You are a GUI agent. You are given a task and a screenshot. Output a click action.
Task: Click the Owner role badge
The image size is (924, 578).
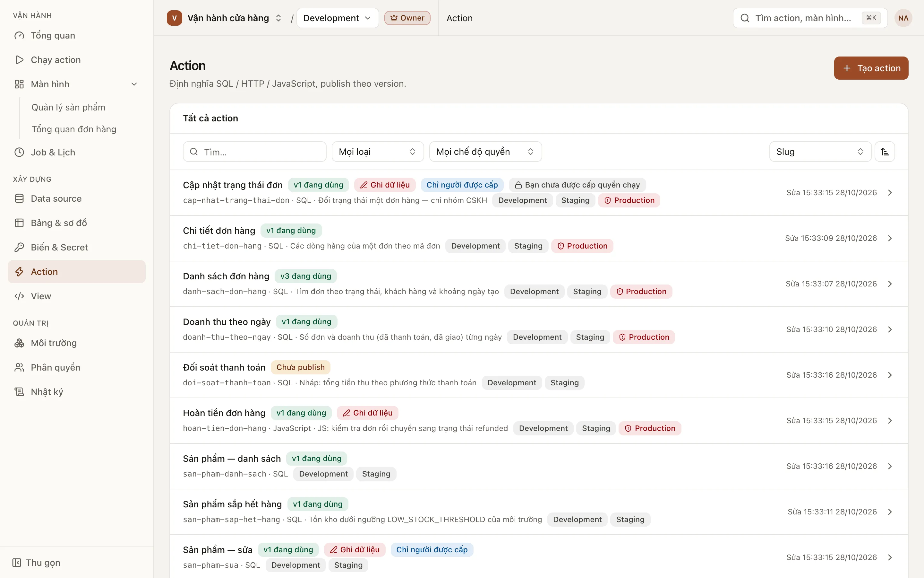(407, 18)
